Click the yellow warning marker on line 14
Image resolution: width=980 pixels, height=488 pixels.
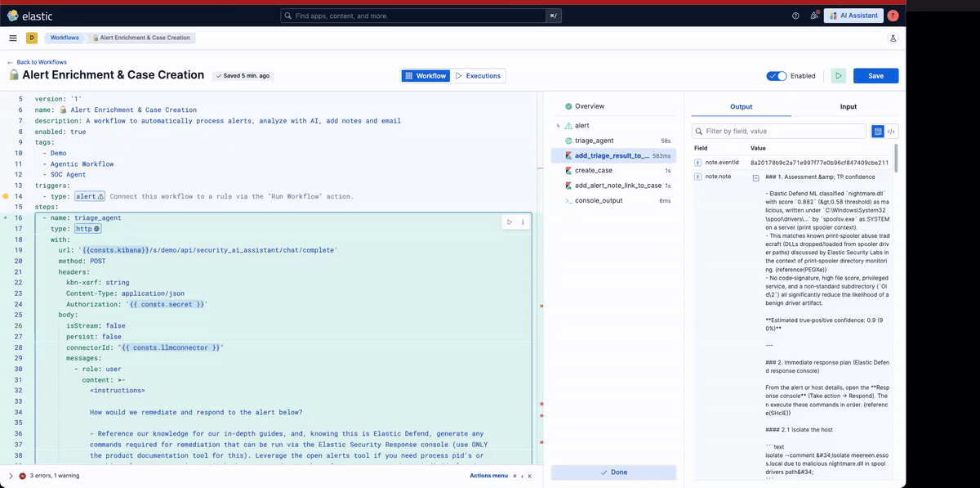(x=6, y=196)
